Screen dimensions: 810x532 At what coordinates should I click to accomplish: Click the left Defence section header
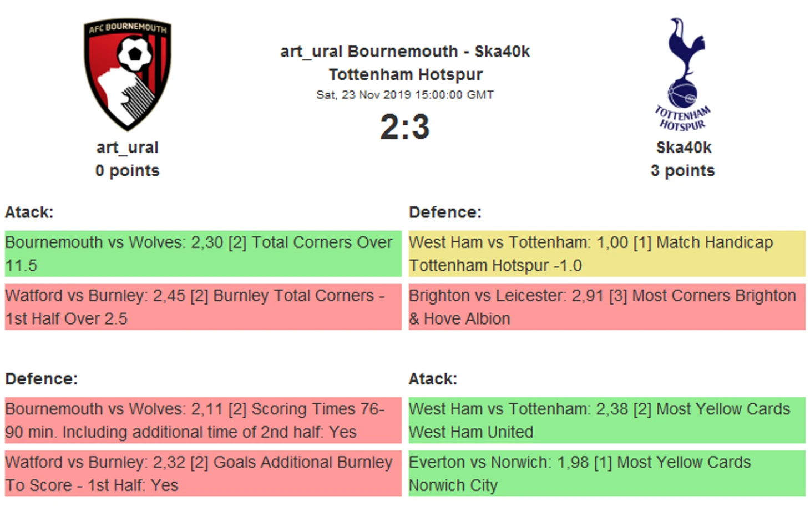pyautogui.click(x=41, y=379)
